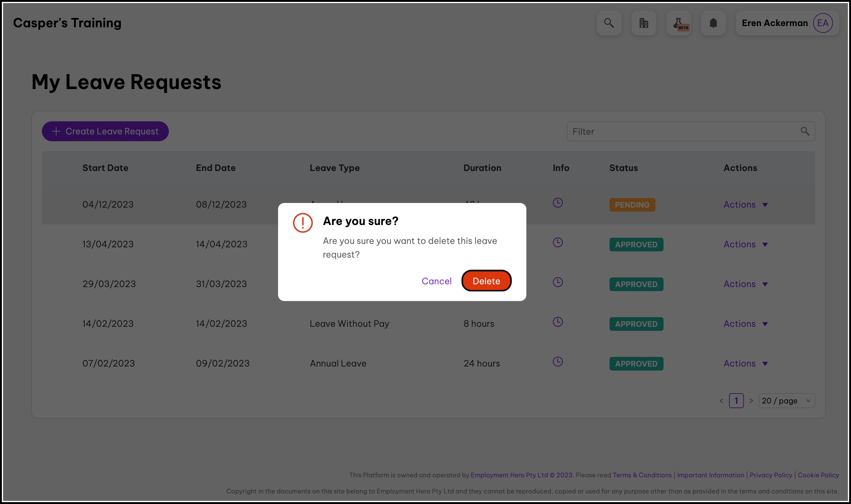Open the organisation building icon
Viewport: 851px width, 504px height.
coord(643,23)
